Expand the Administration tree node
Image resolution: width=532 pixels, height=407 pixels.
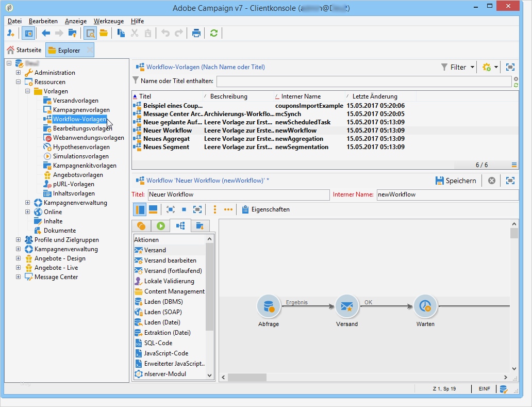19,73
